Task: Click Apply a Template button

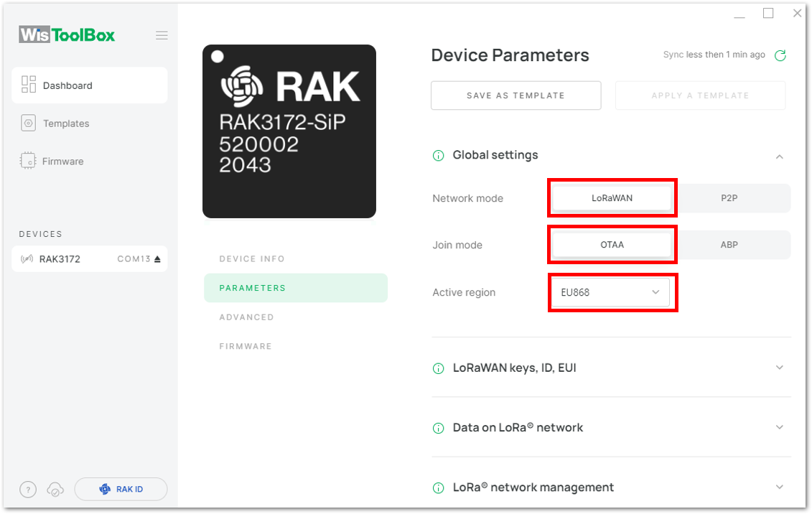Action: tap(700, 95)
